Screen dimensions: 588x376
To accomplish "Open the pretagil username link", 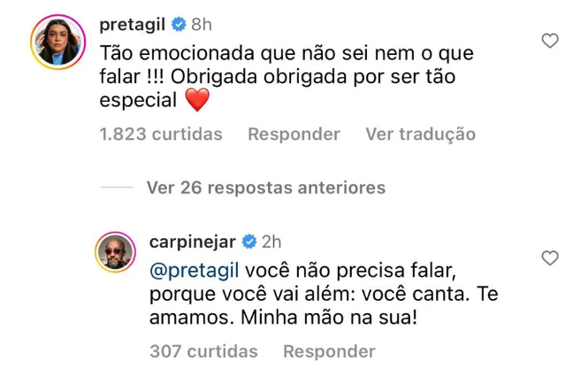I will point(133,25).
